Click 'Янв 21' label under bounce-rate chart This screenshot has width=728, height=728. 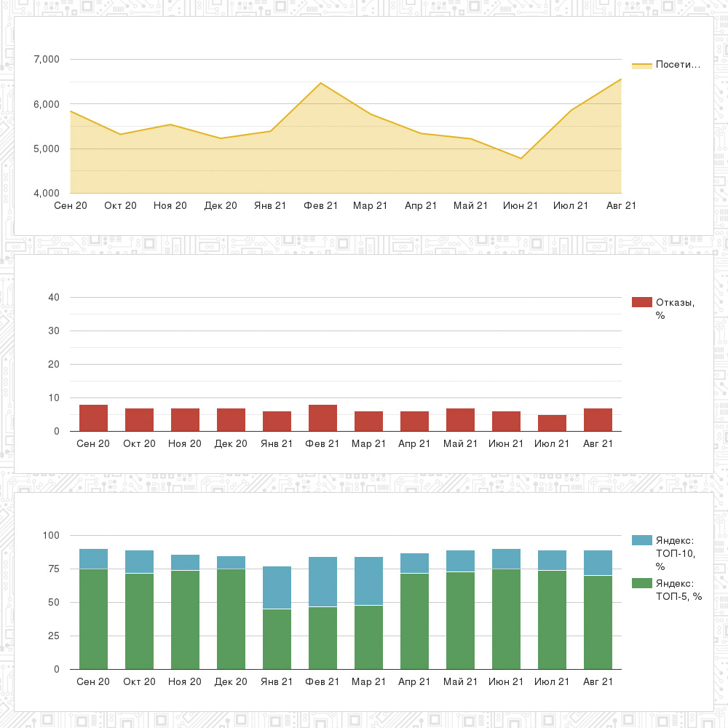coord(277,443)
